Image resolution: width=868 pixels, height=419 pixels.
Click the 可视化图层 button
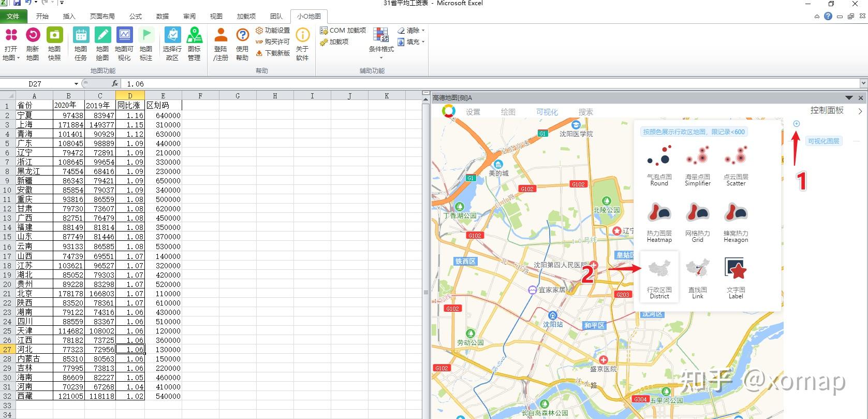pos(823,141)
